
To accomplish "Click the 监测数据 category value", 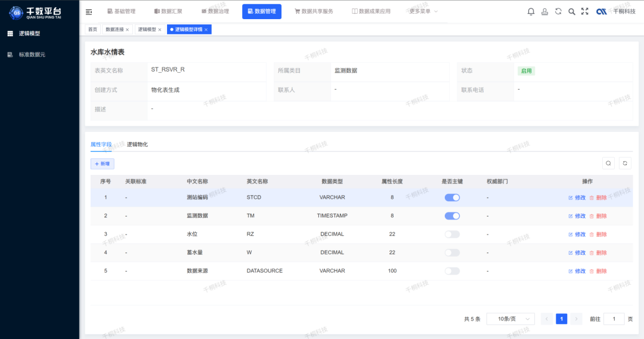I will click(x=346, y=70).
